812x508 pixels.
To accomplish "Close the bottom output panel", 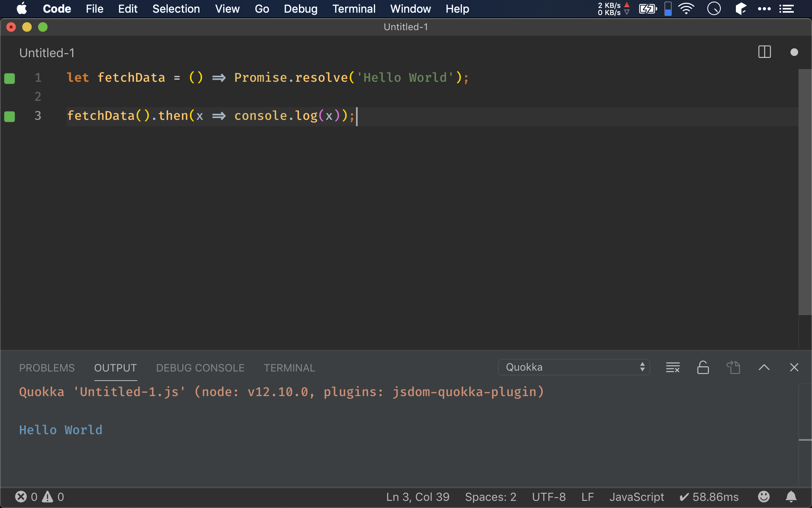I will coord(794,368).
